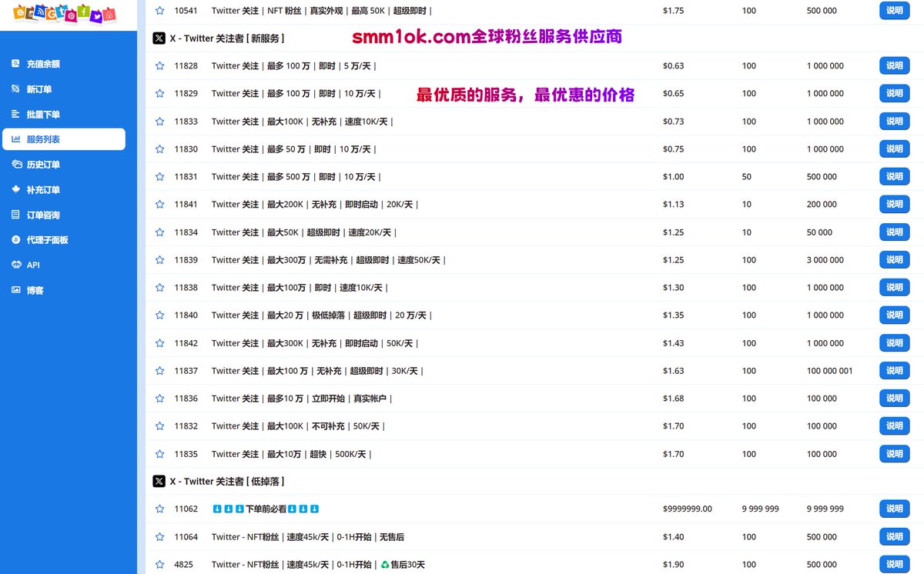Click X logo beside 关注者 [ 低掉落 ]
Screen dimensions: 924x574
coord(159,482)
